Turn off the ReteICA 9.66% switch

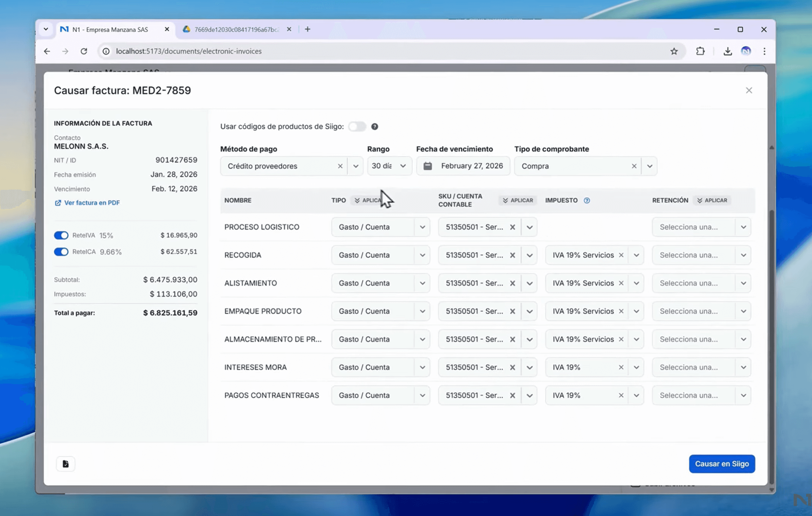coord(61,252)
